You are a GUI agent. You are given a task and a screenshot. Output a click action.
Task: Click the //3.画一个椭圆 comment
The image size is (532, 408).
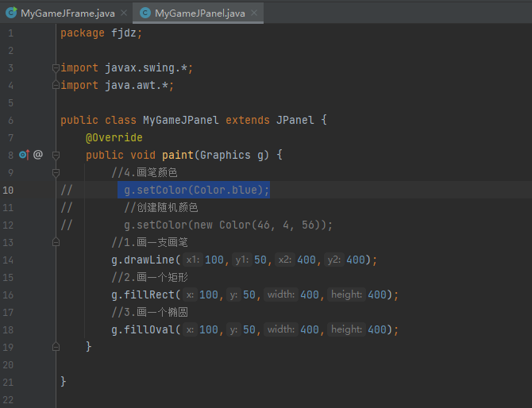[x=149, y=312]
